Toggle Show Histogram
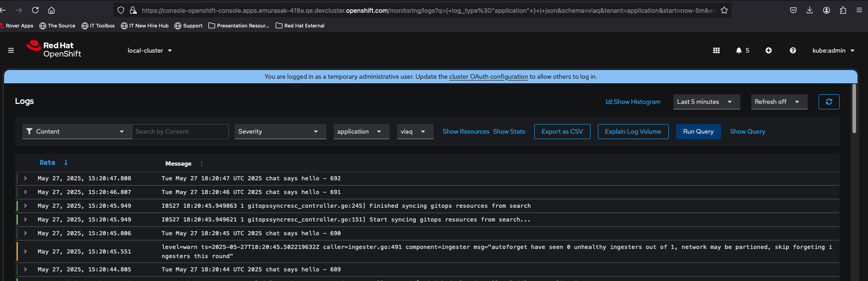The image size is (868, 281). 633,102
